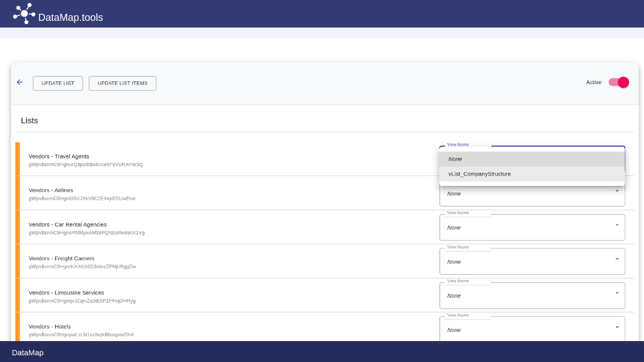Choose None in the open View Name dropdown
The width and height of the screenshot is (644, 362).
click(x=455, y=159)
